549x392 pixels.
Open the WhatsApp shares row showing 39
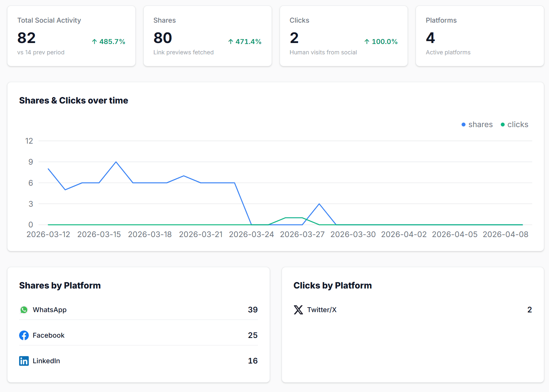138,310
